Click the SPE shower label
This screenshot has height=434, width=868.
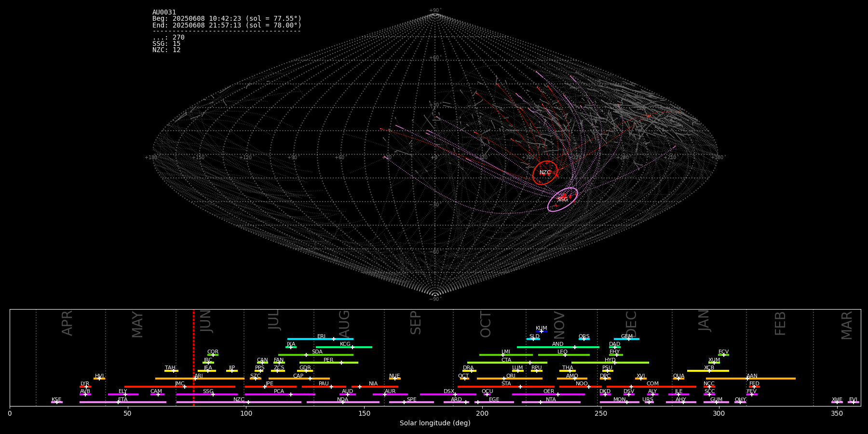411,400
